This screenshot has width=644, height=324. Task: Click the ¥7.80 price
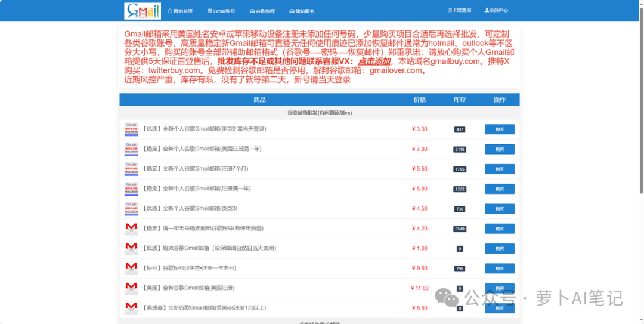(419, 149)
